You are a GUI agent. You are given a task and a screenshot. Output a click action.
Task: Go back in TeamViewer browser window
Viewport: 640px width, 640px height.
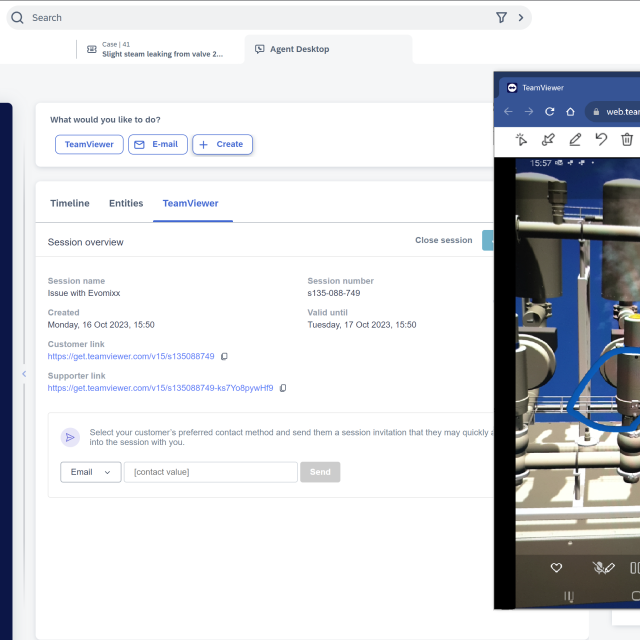[508, 111]
